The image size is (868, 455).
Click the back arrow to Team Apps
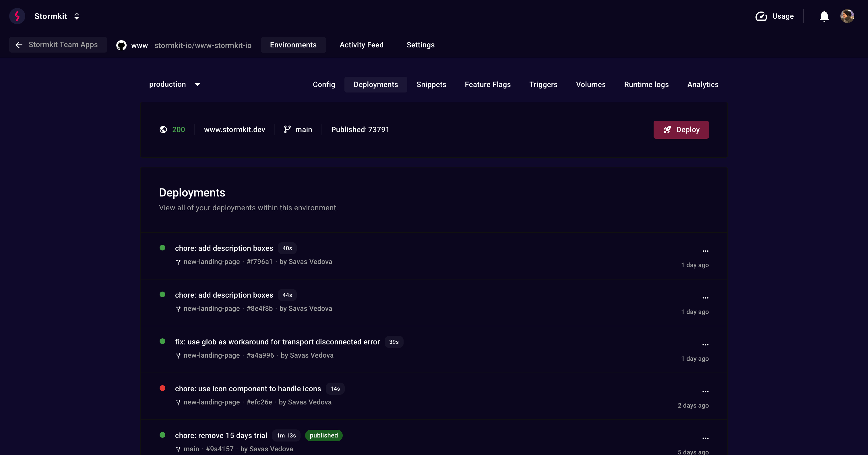pyautogui.click(x=19, y=45)
